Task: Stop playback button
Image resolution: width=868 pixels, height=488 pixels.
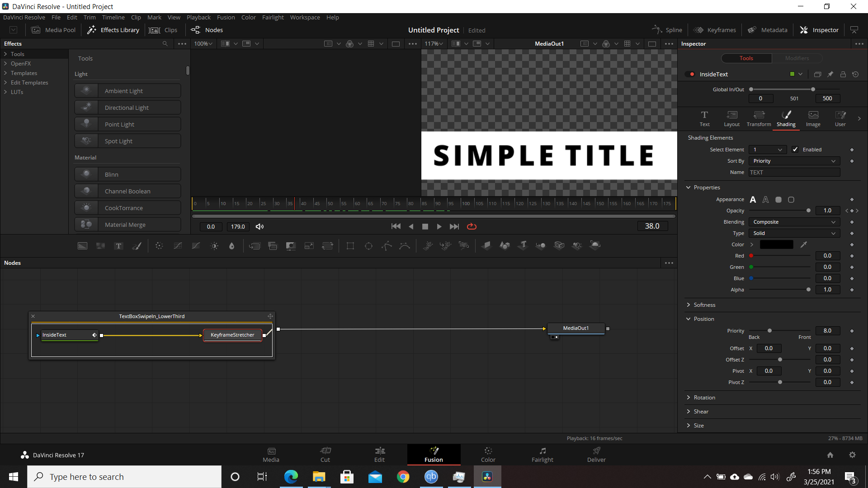Action: click(425, 226)
